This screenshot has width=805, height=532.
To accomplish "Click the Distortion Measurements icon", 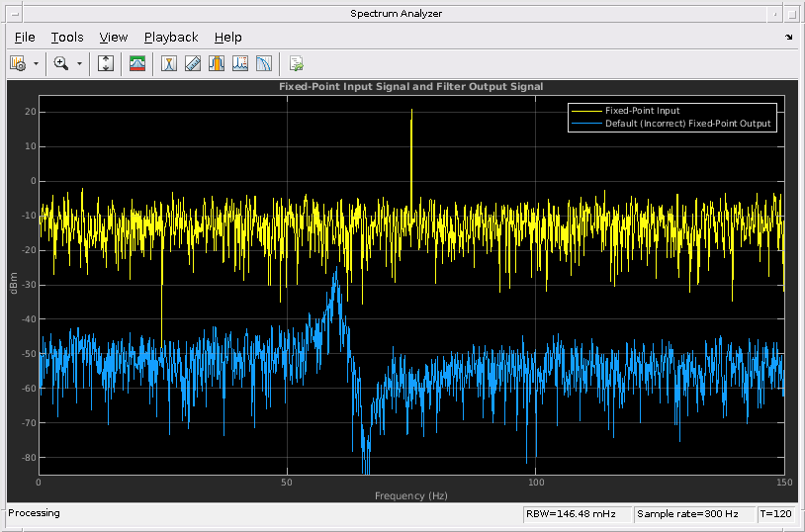I will point(240,63).
